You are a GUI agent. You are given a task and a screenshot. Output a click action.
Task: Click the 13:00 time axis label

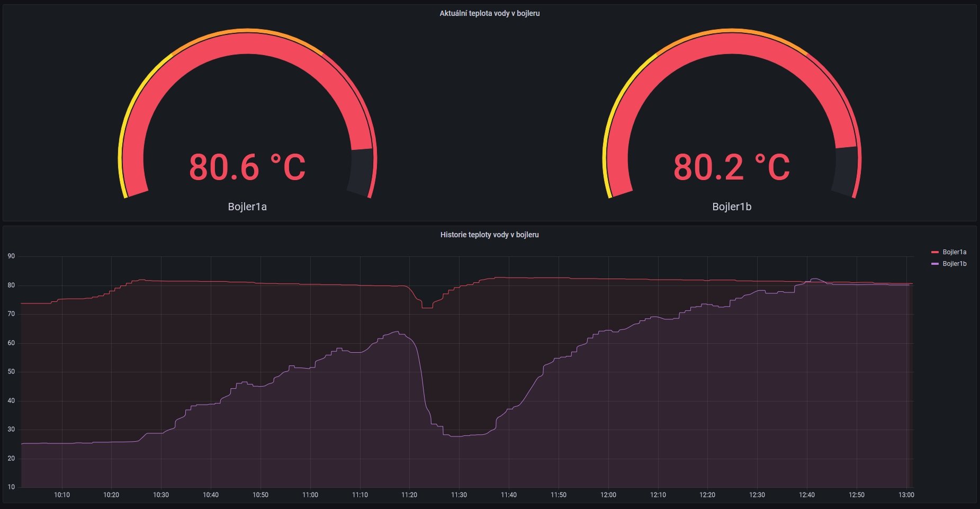click(x=906, y=495)
